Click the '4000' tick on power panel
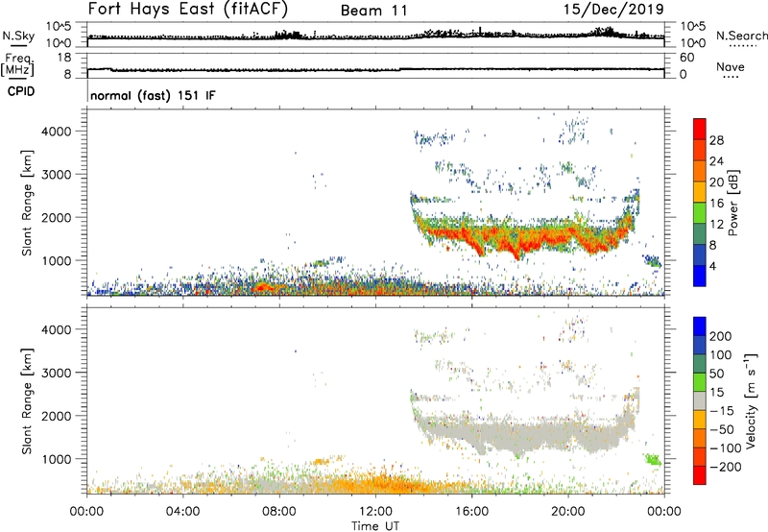Viewport: 768px width, 532px height. tap(56, 132)
